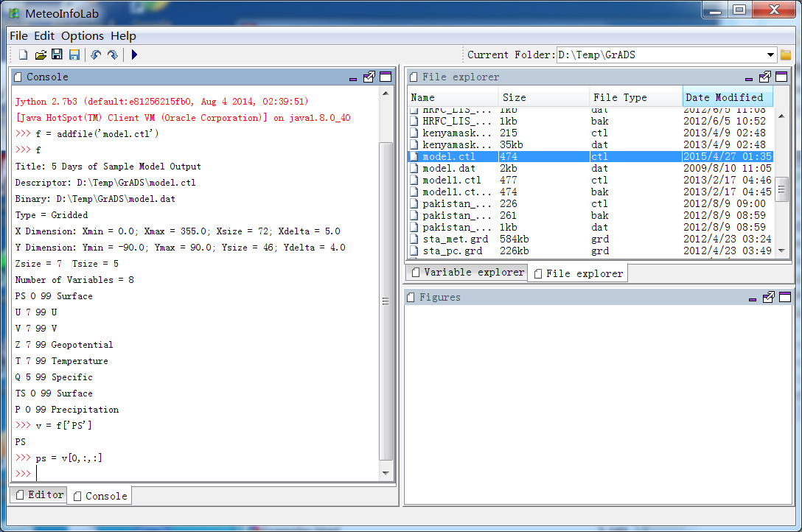Save file with black floppy icon
Viewport: 802px width, 532px height.
[x=57, y=55]
